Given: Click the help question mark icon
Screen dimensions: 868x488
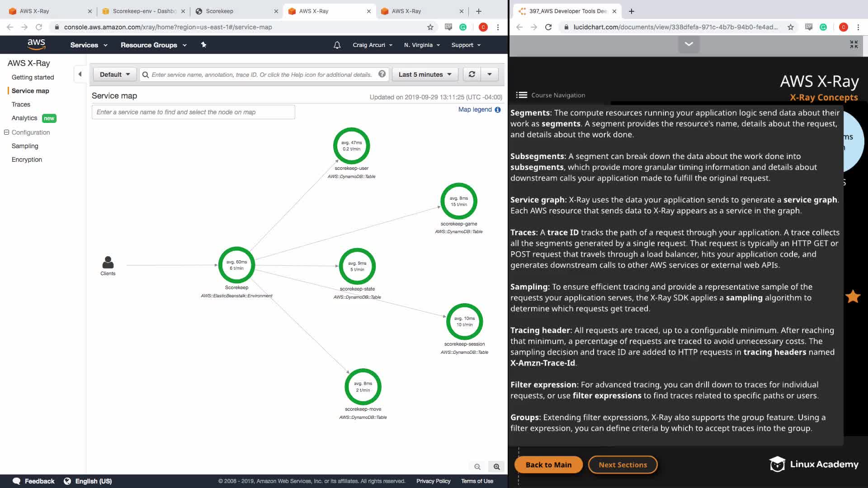Looking at the screenshot, I should click(x=382, y=74).
